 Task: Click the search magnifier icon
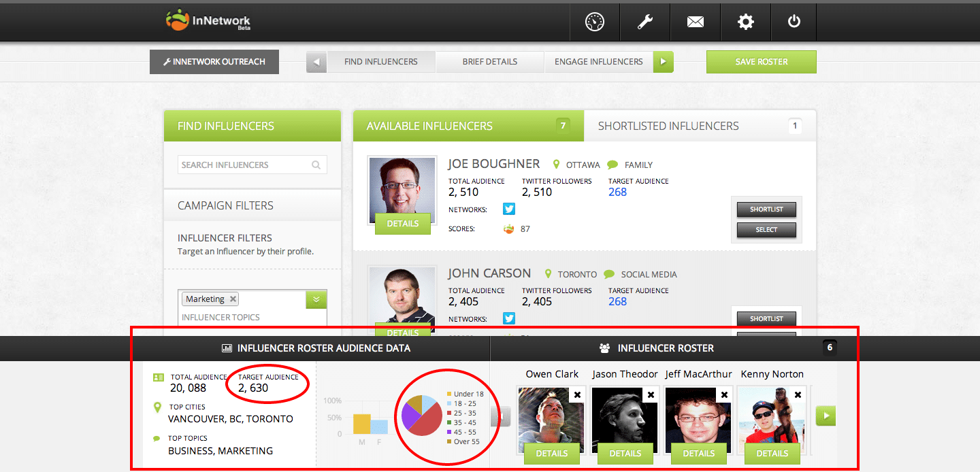click(316, 165)
